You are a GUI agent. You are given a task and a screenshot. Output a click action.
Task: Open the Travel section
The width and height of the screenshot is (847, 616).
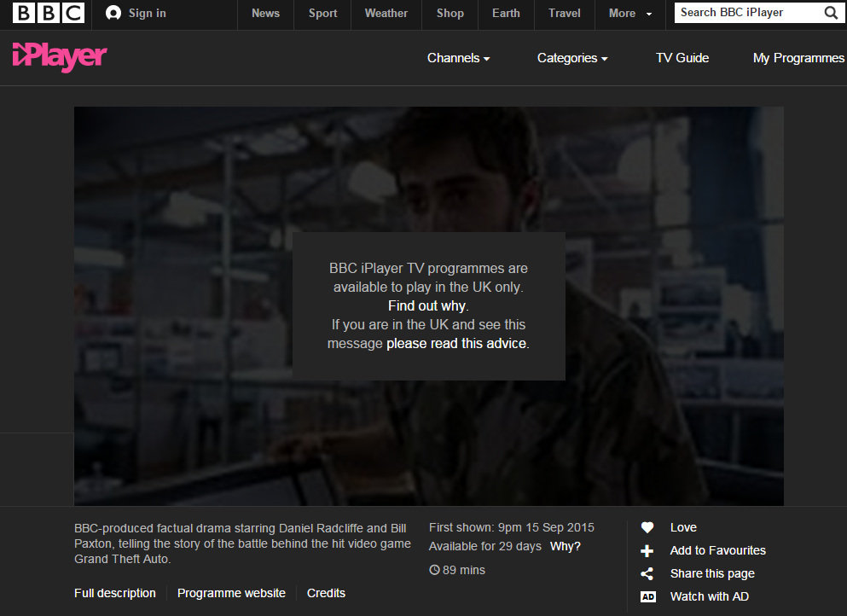(565, 14)
